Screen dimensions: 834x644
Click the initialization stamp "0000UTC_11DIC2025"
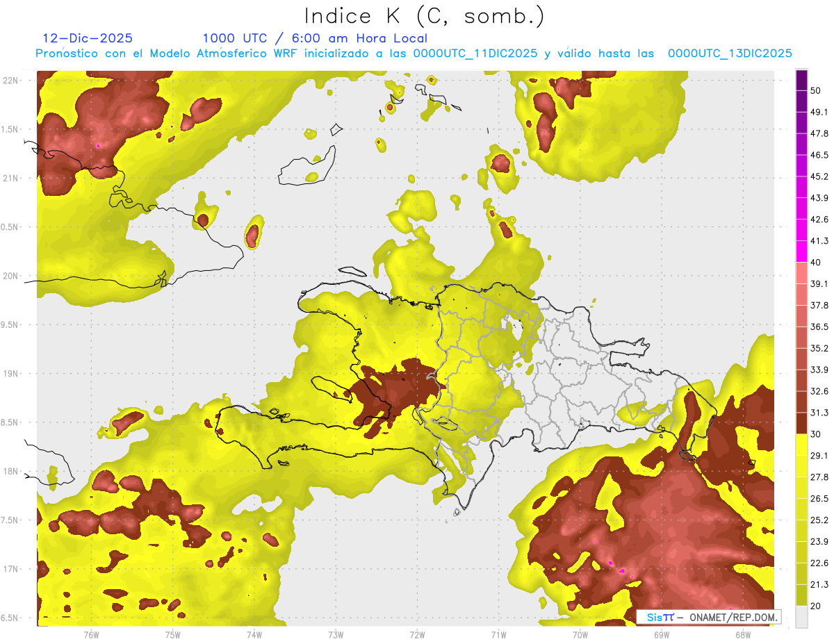[x=475, y=53]
